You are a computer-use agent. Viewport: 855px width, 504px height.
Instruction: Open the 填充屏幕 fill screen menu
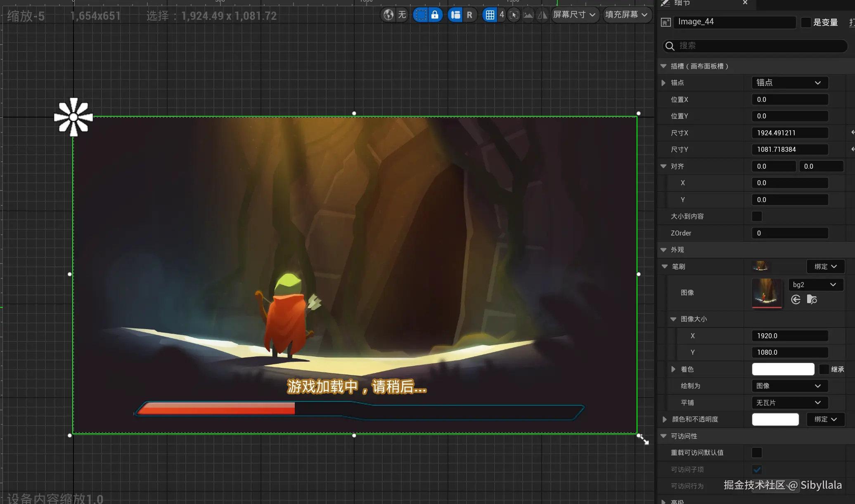626,15
